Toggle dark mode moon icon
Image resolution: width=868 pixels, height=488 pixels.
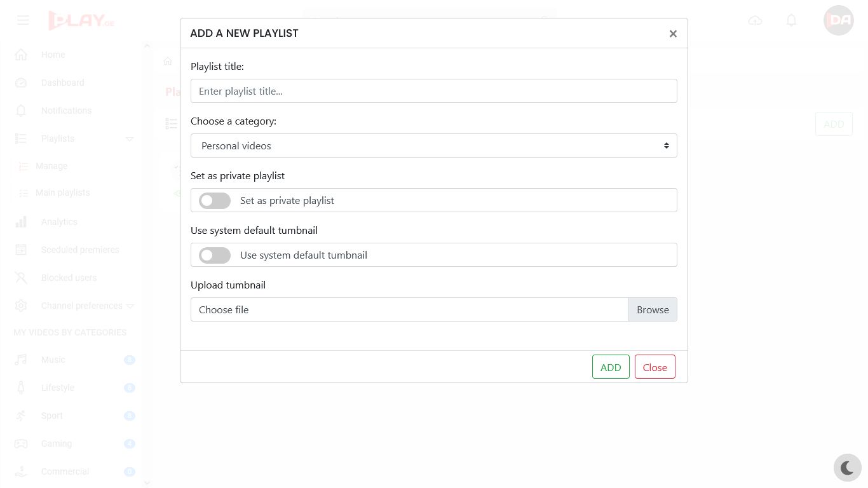(847, 468)
